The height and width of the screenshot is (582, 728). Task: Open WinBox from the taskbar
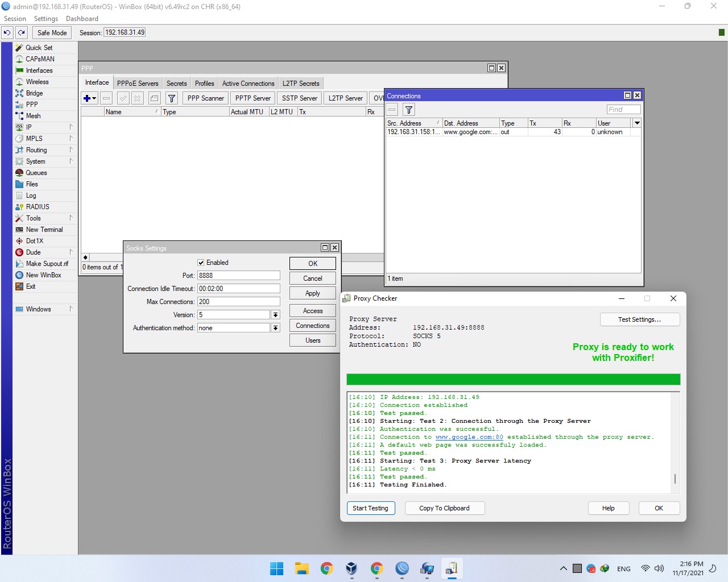pos(402,568)
